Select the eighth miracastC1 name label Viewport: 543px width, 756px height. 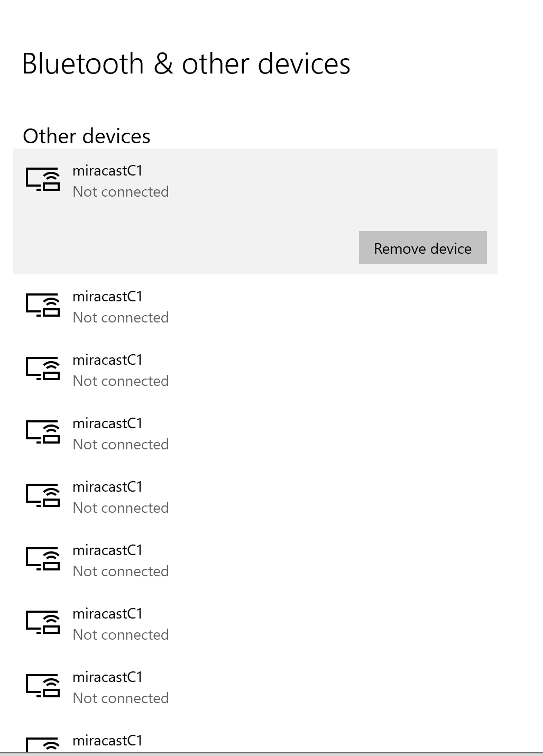[107, 677]
